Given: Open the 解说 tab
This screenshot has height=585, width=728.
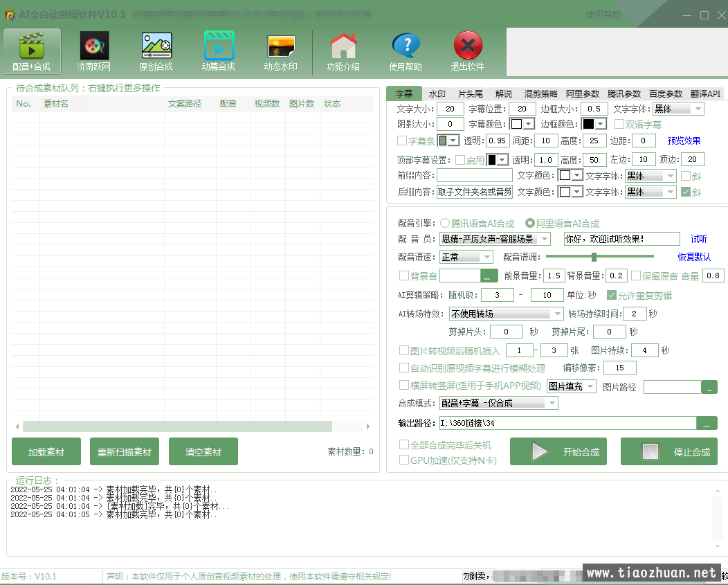Looking at the screenshot, I should [504, 94].
